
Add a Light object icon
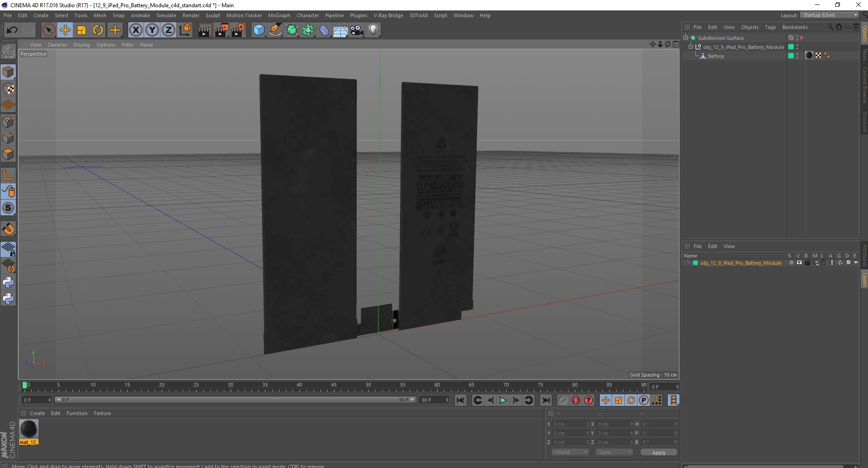[x=373, y=30]
